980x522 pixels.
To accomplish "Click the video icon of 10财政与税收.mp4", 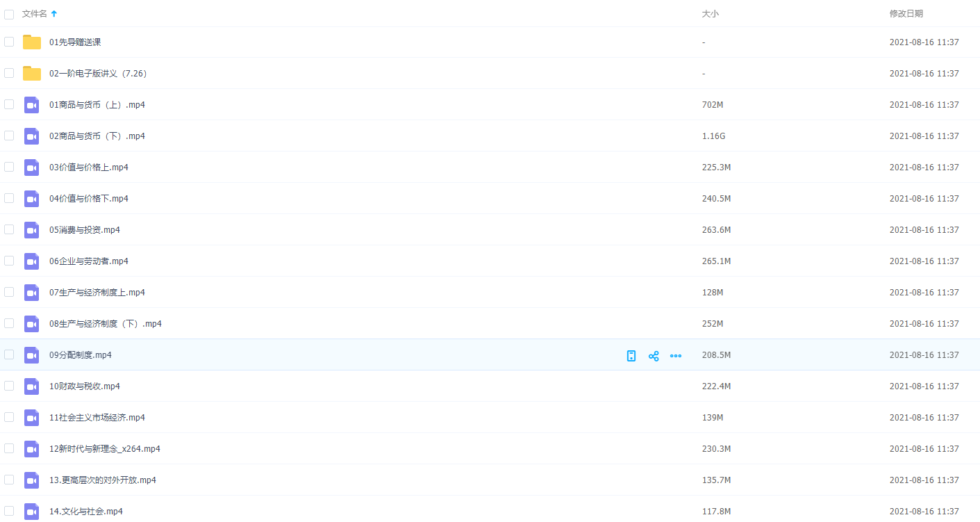I will click(32, 386).
